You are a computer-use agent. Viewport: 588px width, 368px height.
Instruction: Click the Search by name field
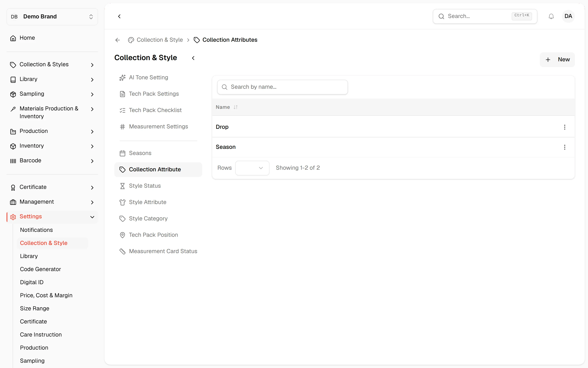coord(282,87)
